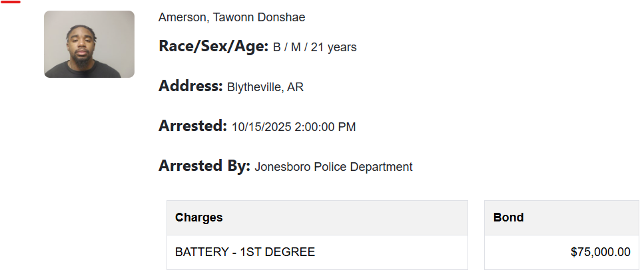Image resolution: width=644 pixels, height=274 pixels.
Task: Click the $75,000.00 bond amount
Action: pyautogui.click(x=600, y=252)
